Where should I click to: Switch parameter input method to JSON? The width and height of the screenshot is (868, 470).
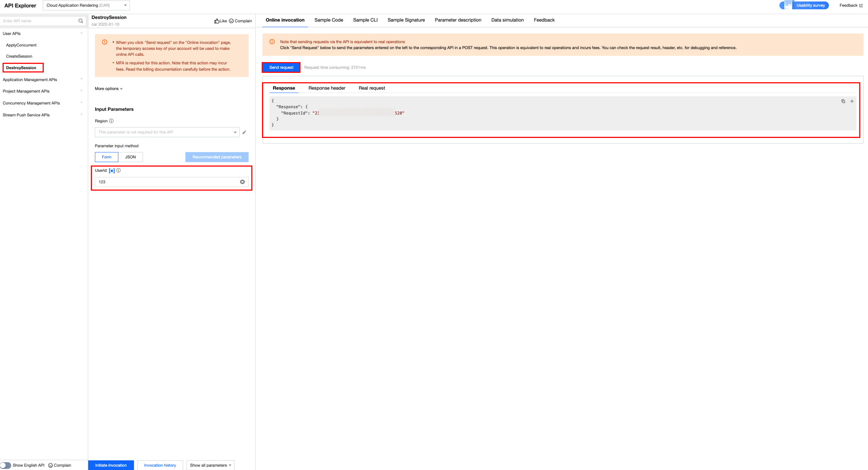click(130, 157)
